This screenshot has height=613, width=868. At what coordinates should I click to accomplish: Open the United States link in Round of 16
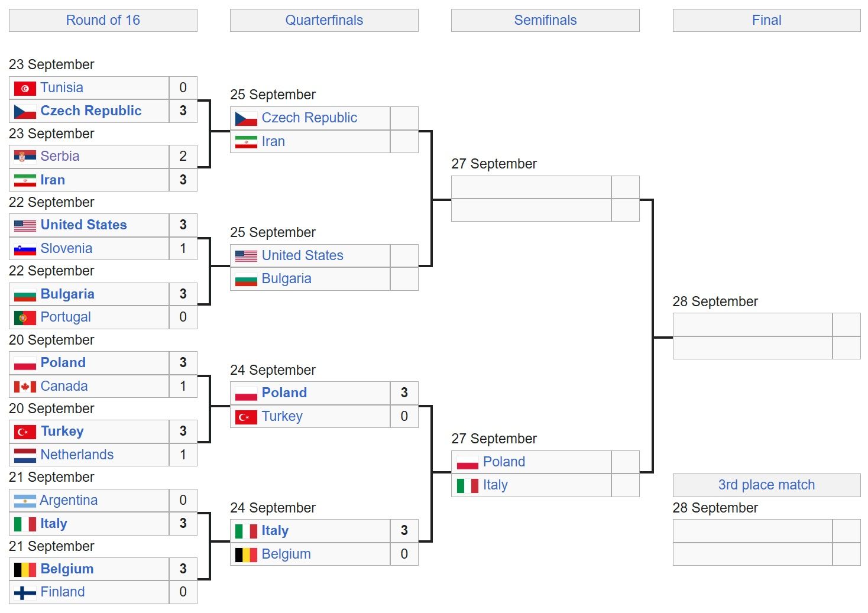(83, 225)
